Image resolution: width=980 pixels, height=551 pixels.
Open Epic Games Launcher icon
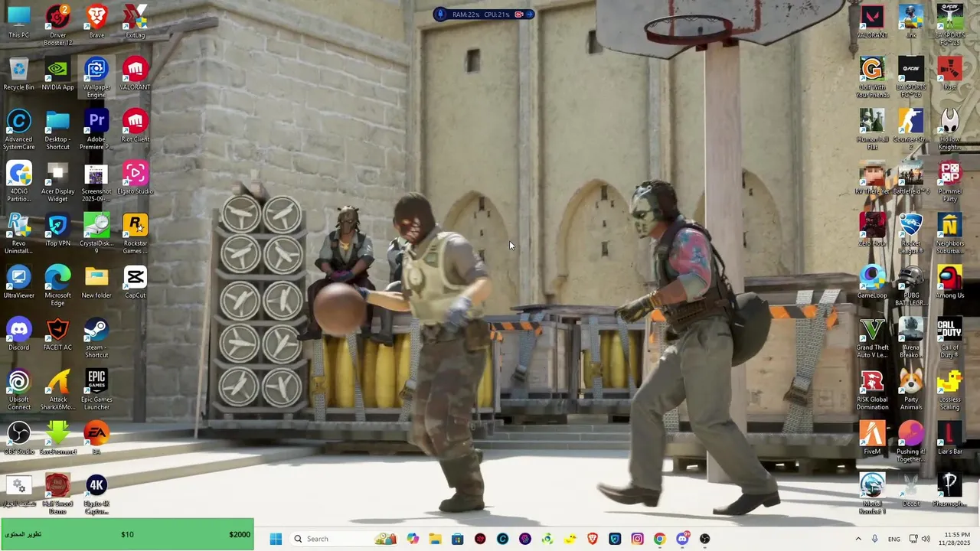[x=96, y=389]
